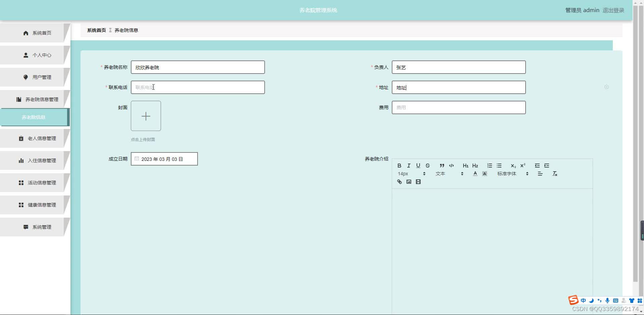Click the 养老院信息 breadcrumb item

(x=126, y=30)
